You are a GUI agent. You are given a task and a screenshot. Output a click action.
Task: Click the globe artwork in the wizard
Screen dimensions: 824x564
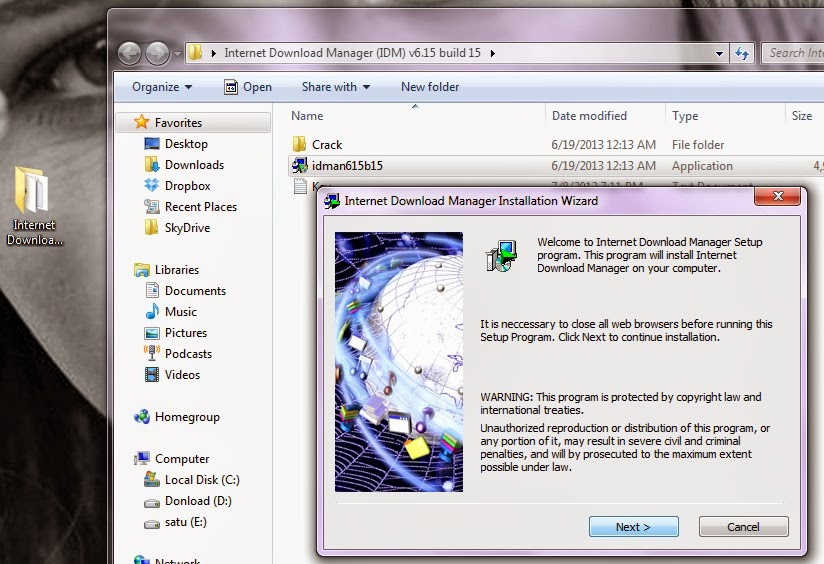pos(399,362)
